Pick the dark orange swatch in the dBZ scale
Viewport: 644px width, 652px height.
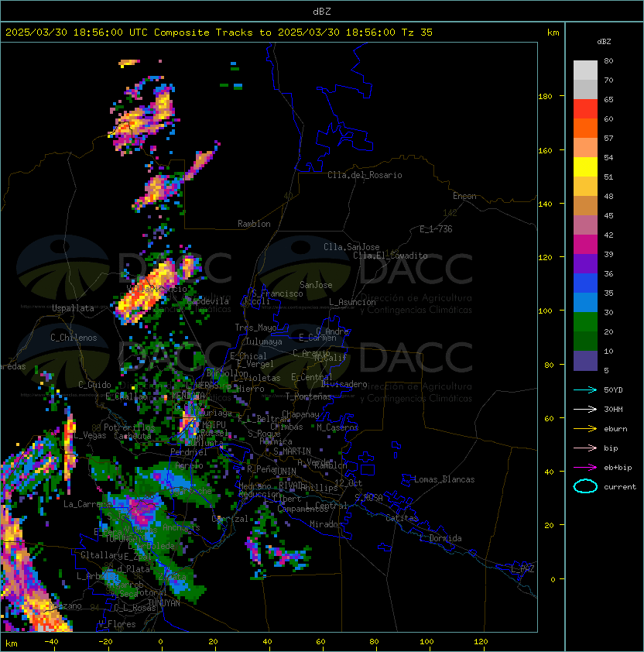tap(585, 128)
